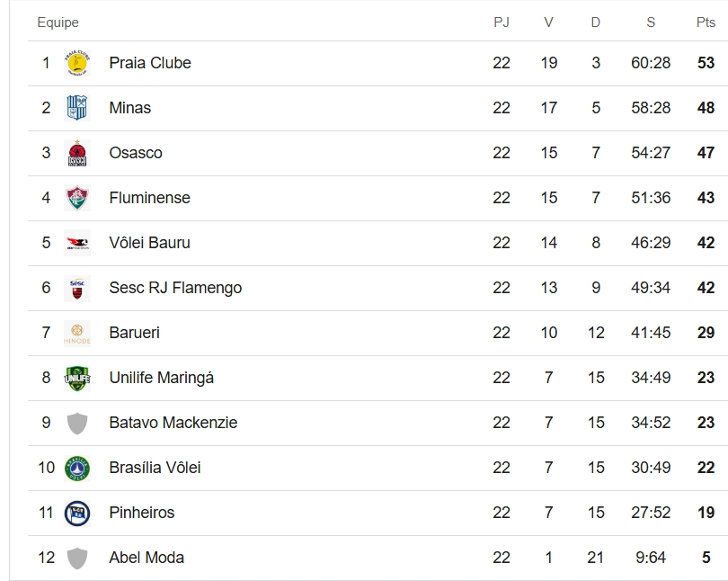Open the Osasco club logo
This screenshot has width=728, height=581.
tap(77, 153)
